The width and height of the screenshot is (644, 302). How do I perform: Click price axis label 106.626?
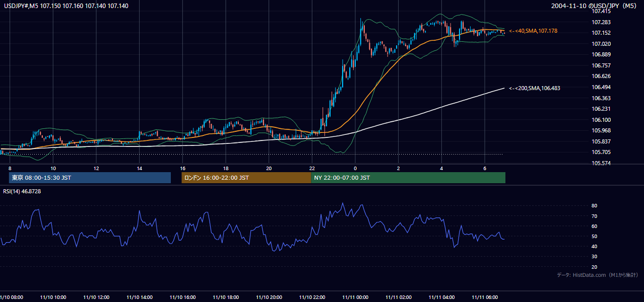[602, 76]
